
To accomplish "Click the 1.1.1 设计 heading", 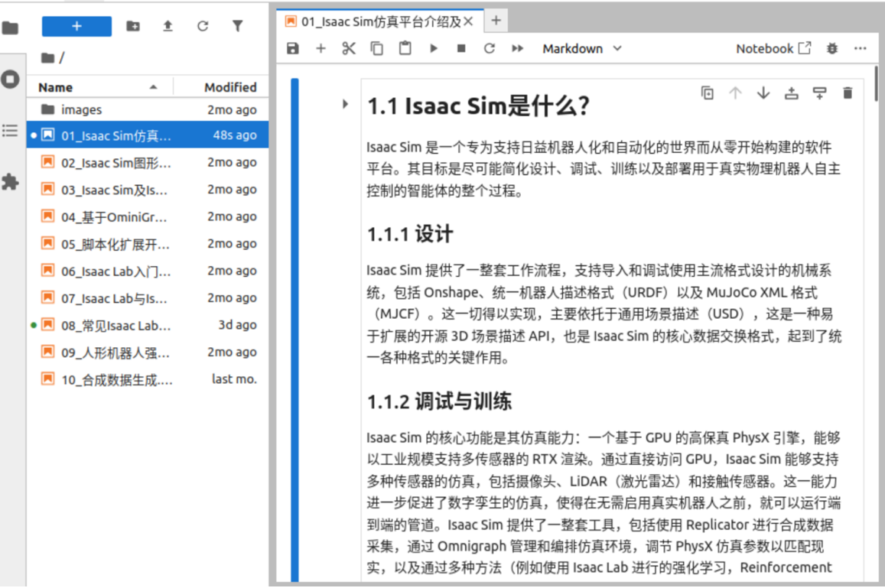I will pos(410,234).
